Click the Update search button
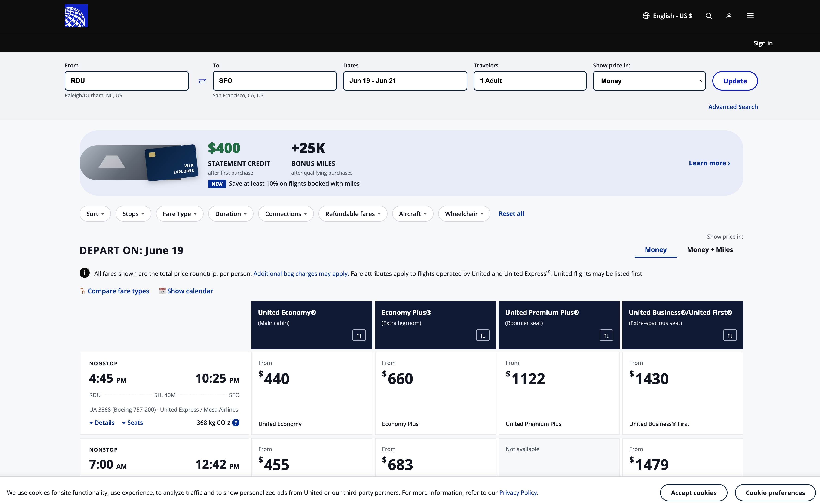 pyautogui.click(x=735, y=81)
